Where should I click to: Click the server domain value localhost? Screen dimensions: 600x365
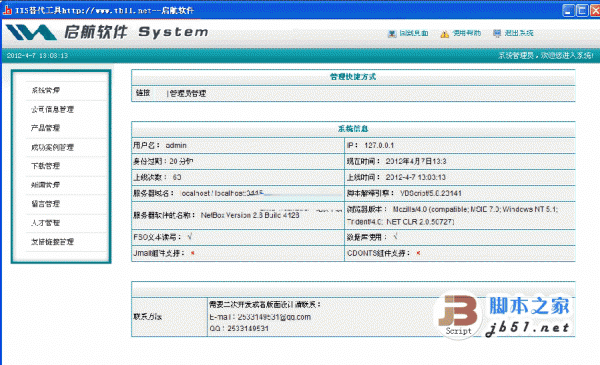click(222, 194)
